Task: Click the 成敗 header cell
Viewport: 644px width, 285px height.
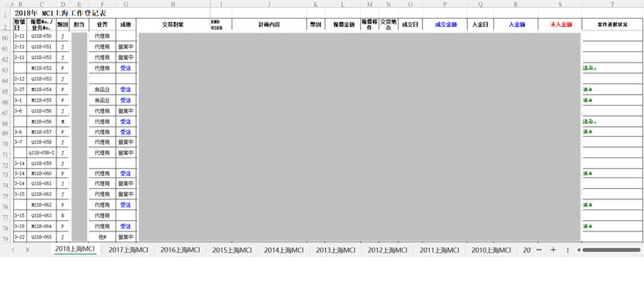Action: pyautogui.click(x=126, y=24)
